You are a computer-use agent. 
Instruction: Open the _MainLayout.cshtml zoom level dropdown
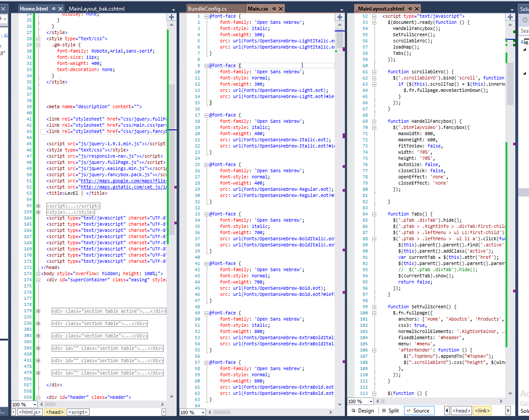pyautogui.click(x=371, y=401)
